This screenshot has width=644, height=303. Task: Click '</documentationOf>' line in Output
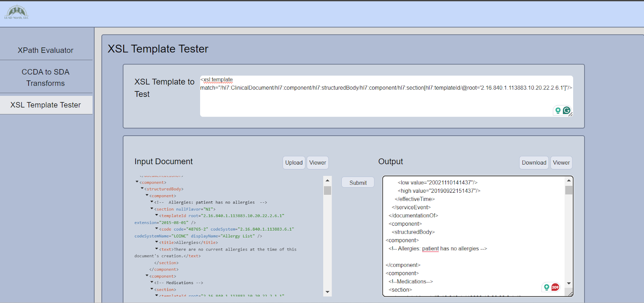[413, 216]
